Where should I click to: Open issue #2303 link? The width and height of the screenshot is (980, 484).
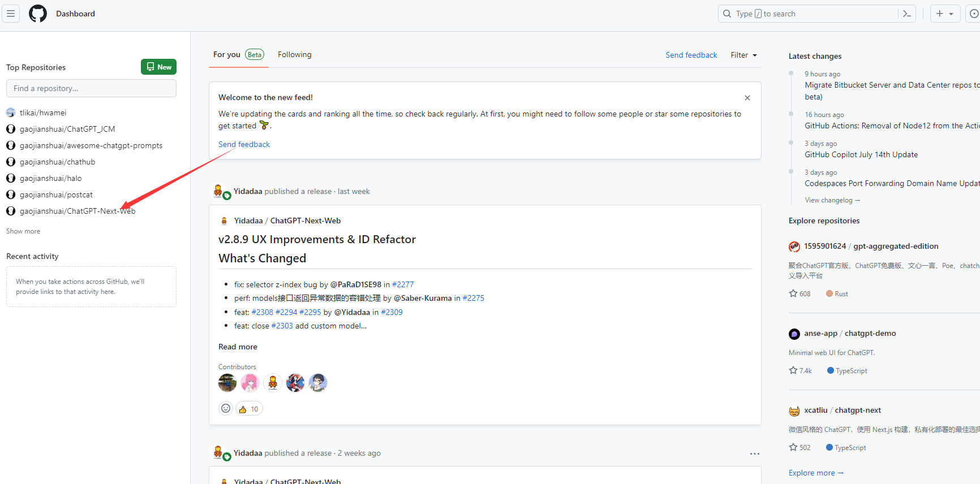282,326
